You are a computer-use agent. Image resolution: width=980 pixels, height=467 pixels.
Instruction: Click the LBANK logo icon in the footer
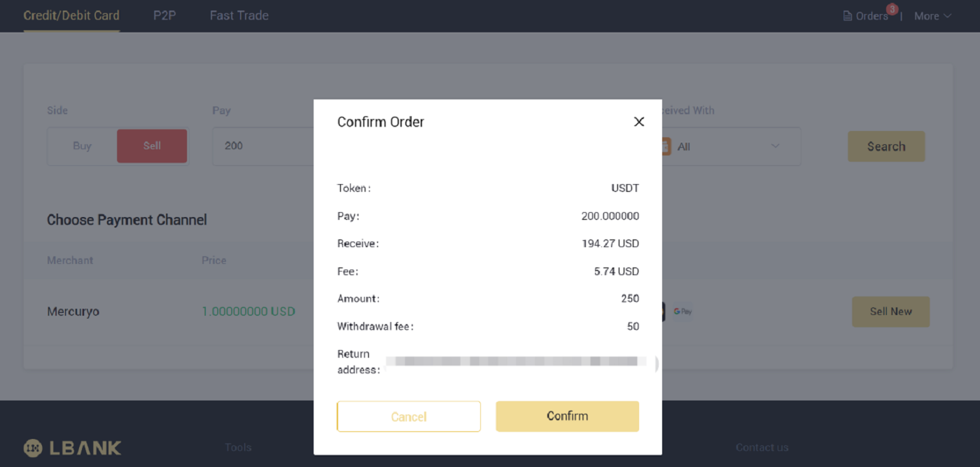32,448
